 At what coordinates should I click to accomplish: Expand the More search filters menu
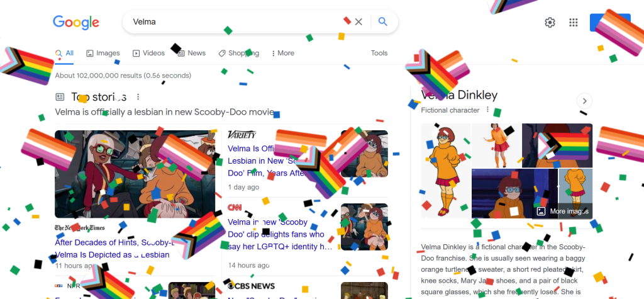click(283, 53)
